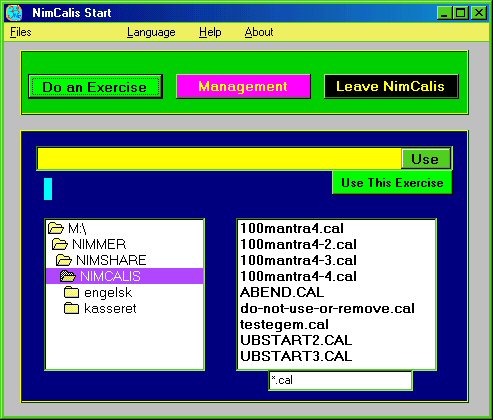Viewport: 493px width, 420px height.
Task: Click the Use button beside yellow field
Action: (x=426, y=159)
